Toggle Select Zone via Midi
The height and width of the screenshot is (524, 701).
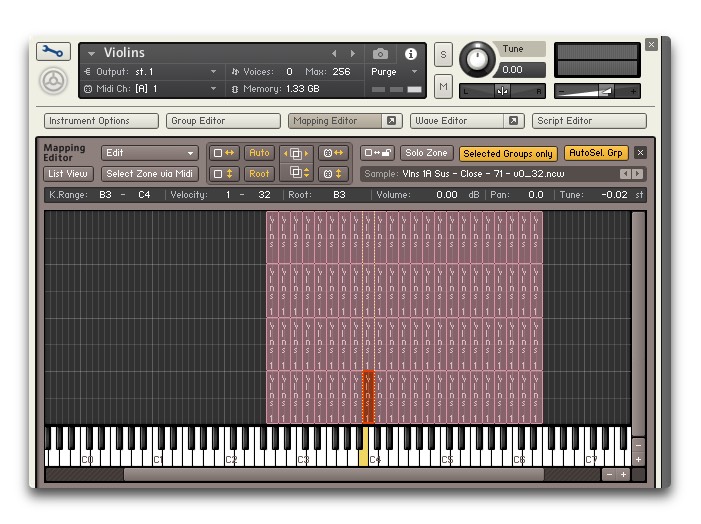pyautogui.click(x=150, y=173)
